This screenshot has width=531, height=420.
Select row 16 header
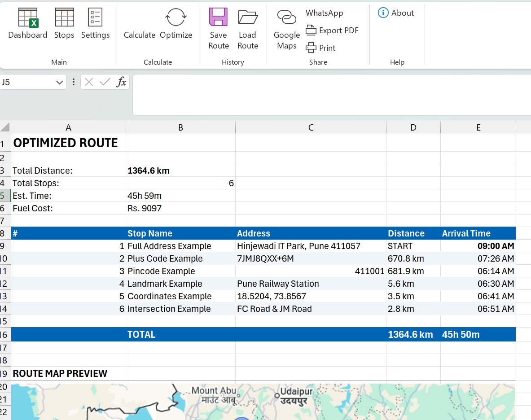point(4,335)
